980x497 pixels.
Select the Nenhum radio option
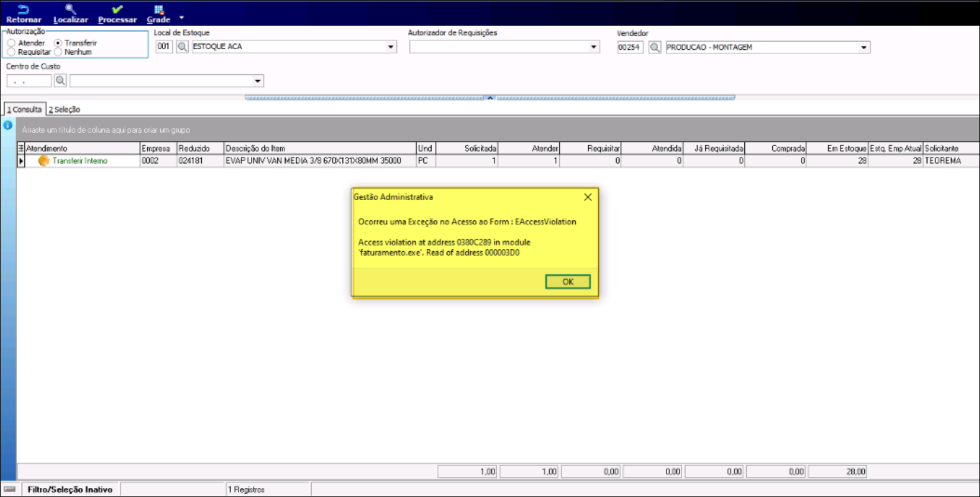[x=58, y=52]
